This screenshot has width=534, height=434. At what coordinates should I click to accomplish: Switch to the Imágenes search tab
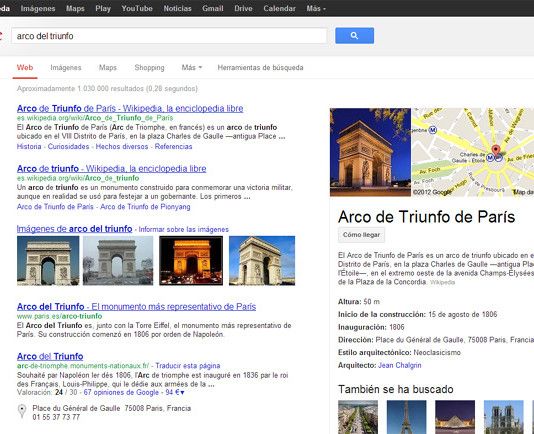pyautogui.click(x=66, y=67)
